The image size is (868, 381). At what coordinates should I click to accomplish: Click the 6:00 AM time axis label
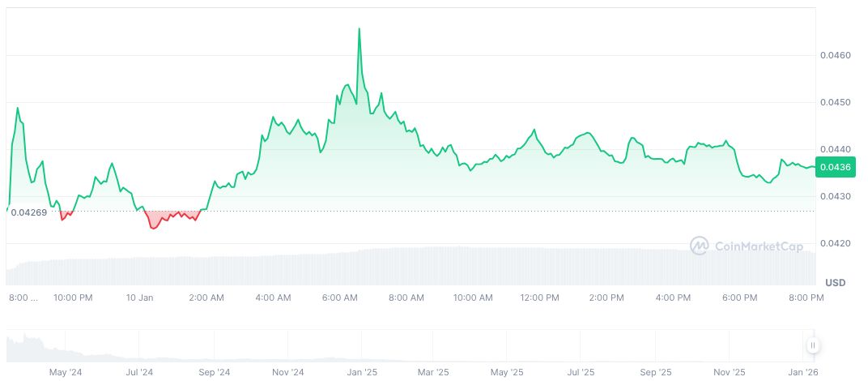point(340,298)
